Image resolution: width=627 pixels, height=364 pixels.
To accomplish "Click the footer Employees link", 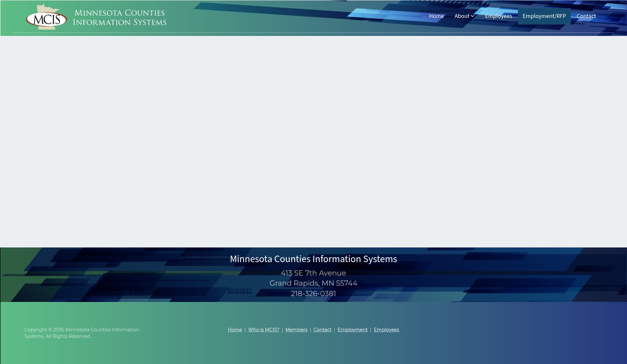I will point(386,330).
